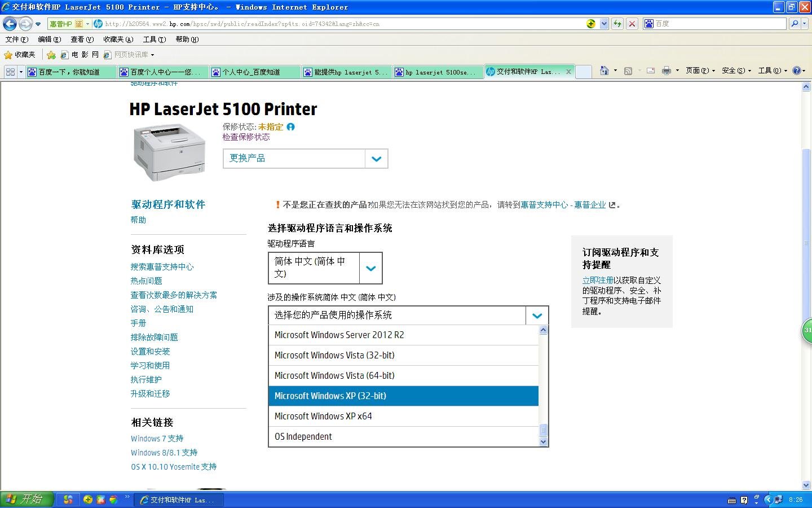Switch to the 能提供hp laserjet 5 tab
The width and height of the screenshot is (812, 508).
tap(347, 72)
